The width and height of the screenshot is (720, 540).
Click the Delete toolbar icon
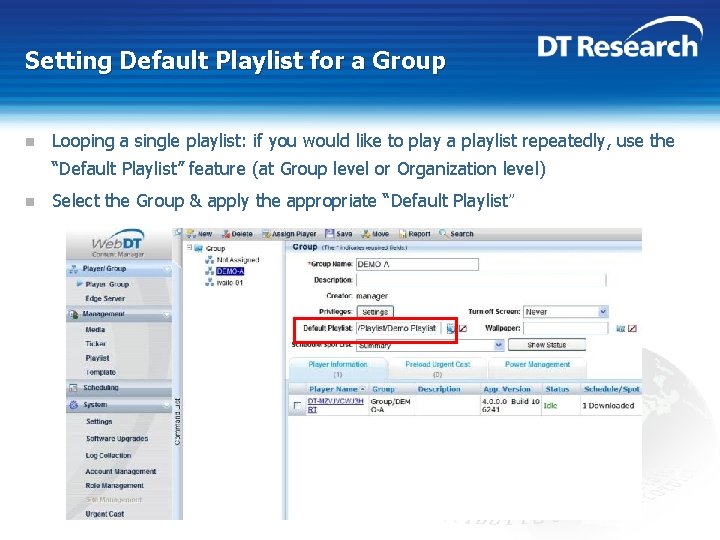(225, 234)
